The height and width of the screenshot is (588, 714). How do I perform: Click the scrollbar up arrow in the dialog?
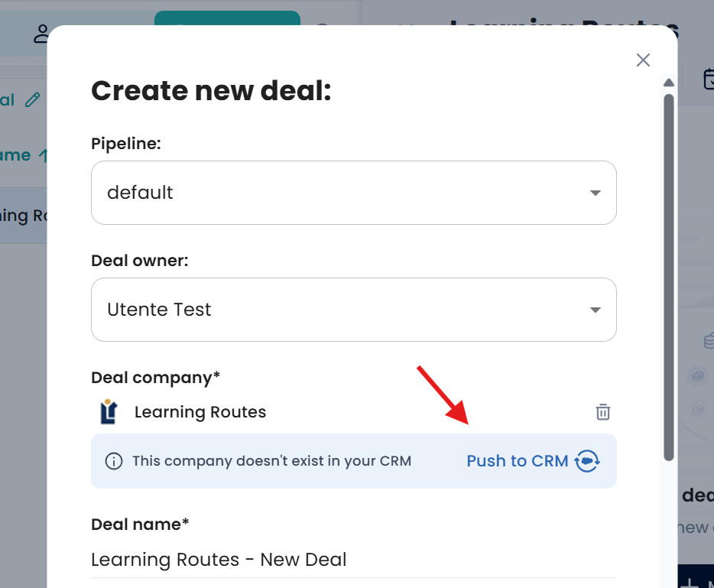(x=669, y=83)
